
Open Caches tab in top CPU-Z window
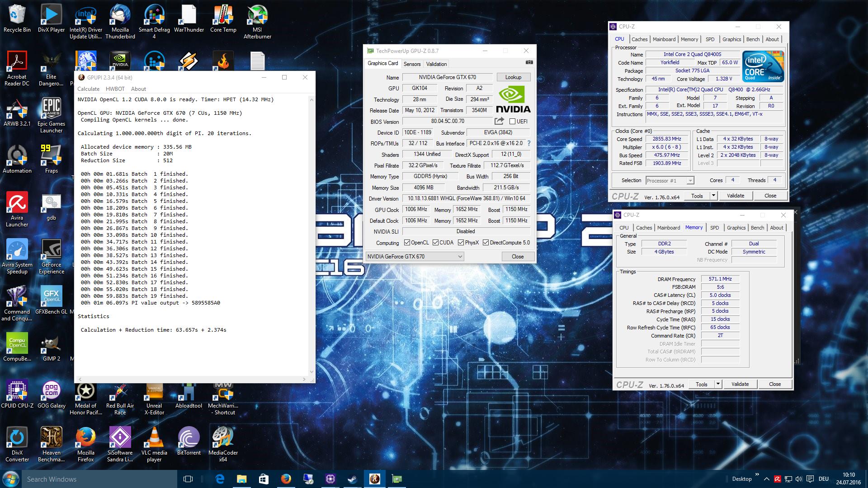pos(639,39)
